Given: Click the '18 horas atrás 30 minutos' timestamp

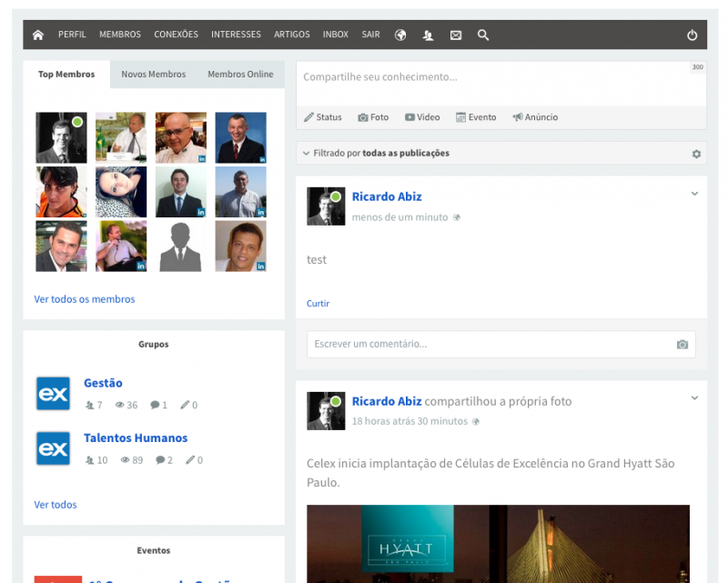Looking at the screenshot, I should [x=409, y=421].
